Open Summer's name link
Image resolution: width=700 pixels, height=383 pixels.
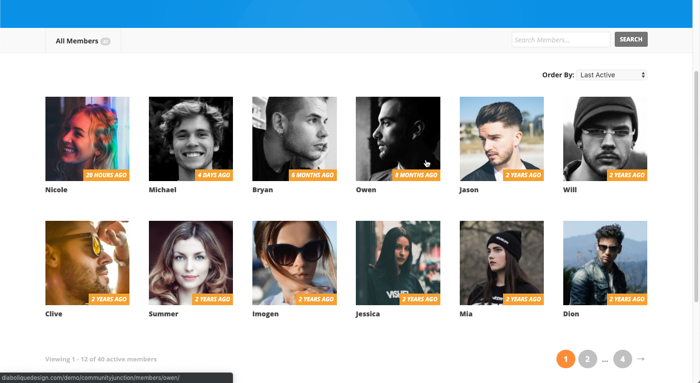[163, 314]
